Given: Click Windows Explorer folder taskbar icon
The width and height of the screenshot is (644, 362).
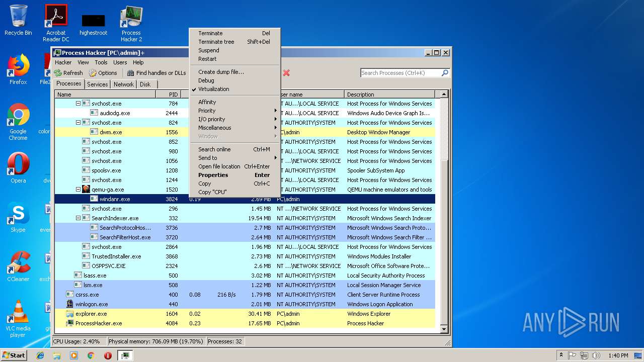Looking at the screenshot, I should click(57, 355).
